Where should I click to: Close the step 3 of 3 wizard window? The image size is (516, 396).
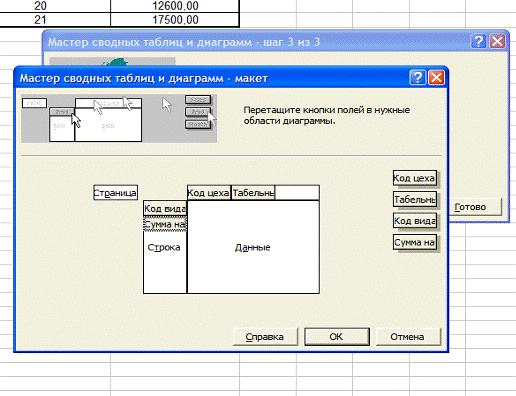(497, 42)
